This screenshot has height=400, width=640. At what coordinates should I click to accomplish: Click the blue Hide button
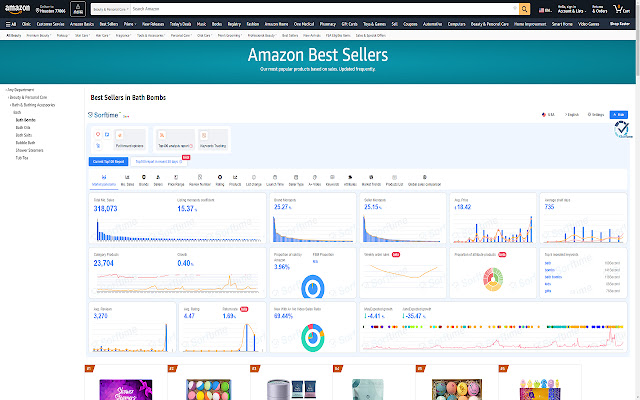(618, 115)
